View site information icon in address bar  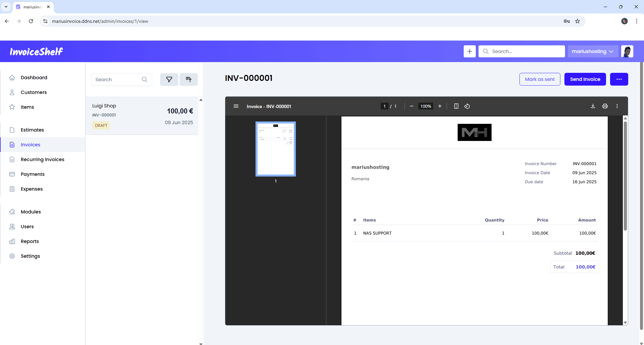(45, 21)
